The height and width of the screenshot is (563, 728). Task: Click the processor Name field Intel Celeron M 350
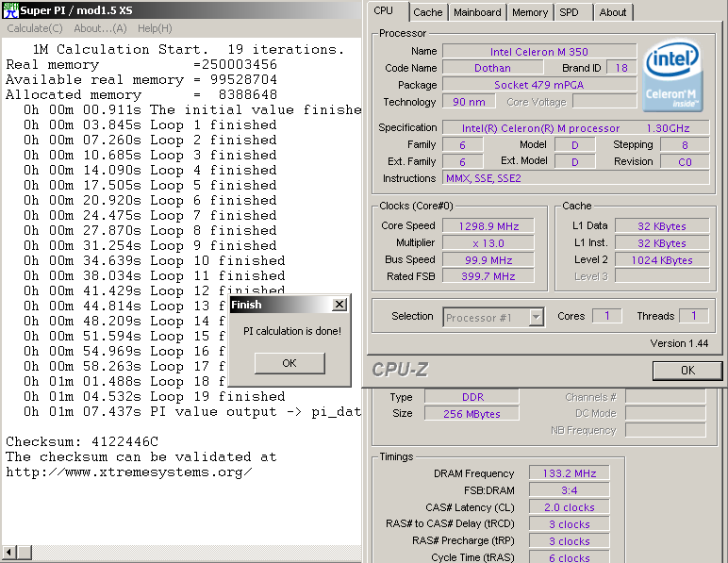click(539, 52)
